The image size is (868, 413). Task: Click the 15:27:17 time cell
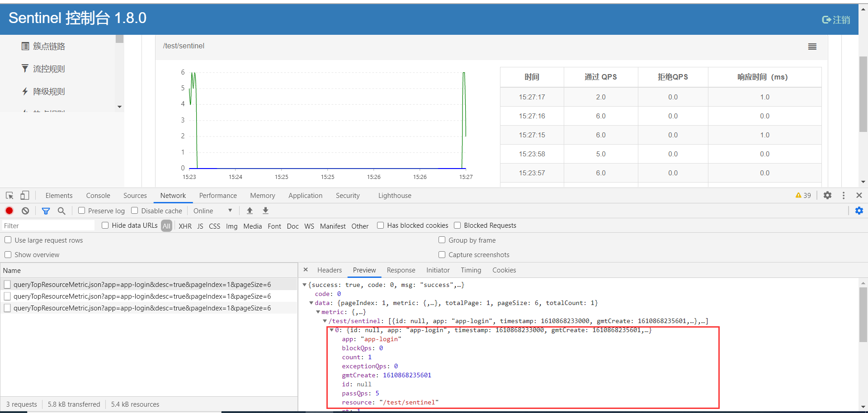(x=532, y=97)
